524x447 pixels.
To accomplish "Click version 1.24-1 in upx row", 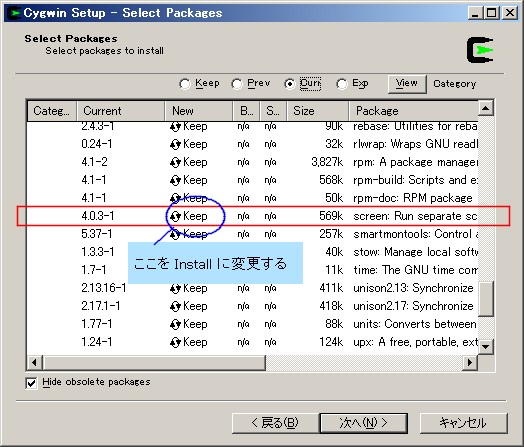I will pos(97,342).
